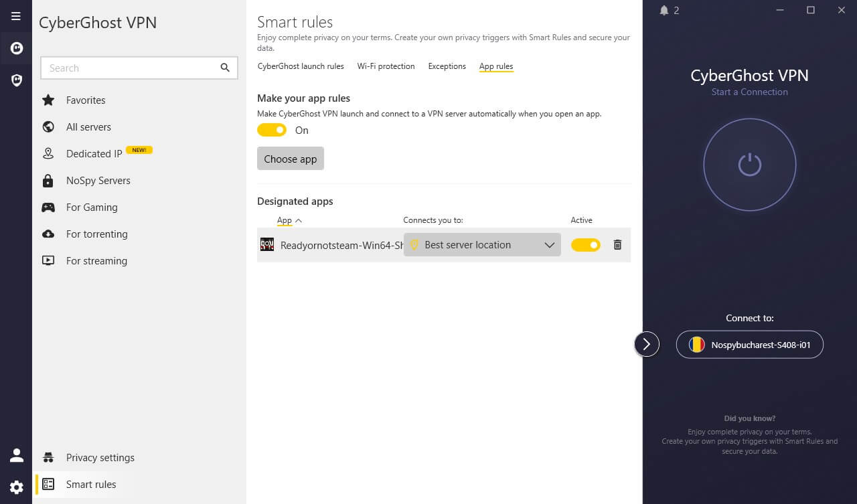The height and width of the screenshot is (504, 857).
Task: Open the Nospybucharest-S408-i01 server selector
Action: [x=750, y=344]
